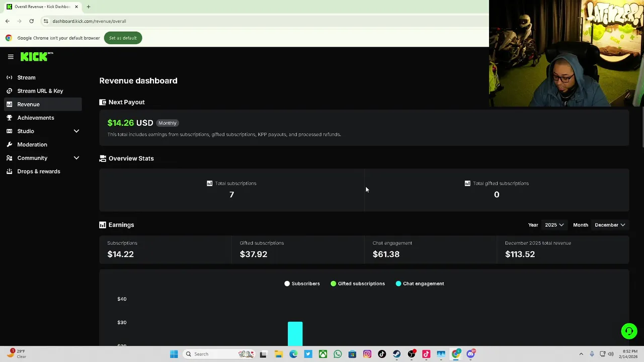
Task: Click the $40 chart axis label
Action: pos(122,299)
